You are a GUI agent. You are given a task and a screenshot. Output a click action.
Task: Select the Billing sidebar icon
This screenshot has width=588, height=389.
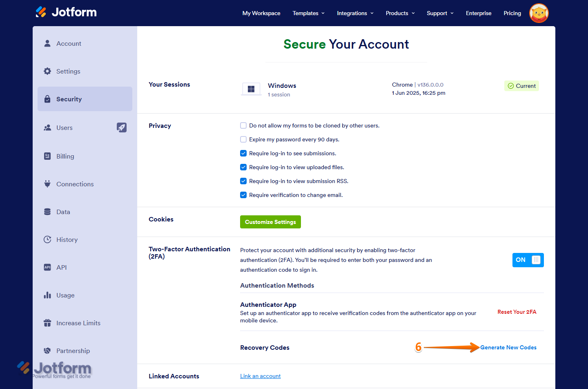[x=48, y=156]
